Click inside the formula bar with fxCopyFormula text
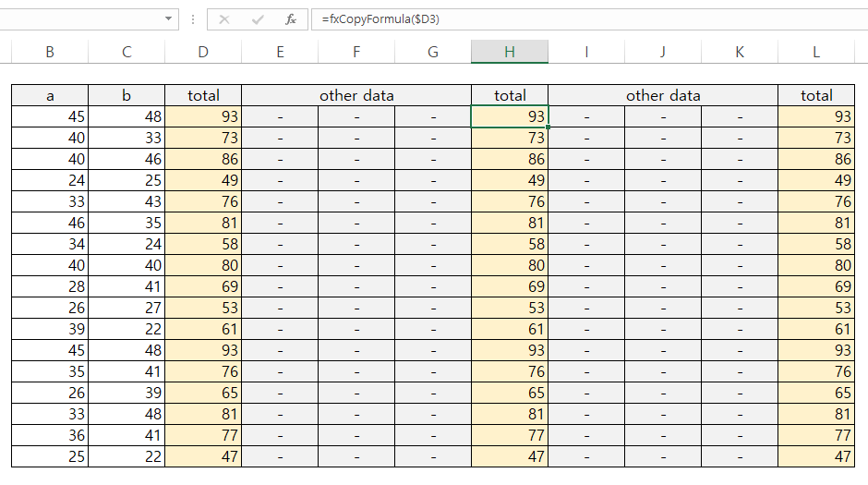The height and width of the screenshot is (485, 868). (x=589, y=19)
